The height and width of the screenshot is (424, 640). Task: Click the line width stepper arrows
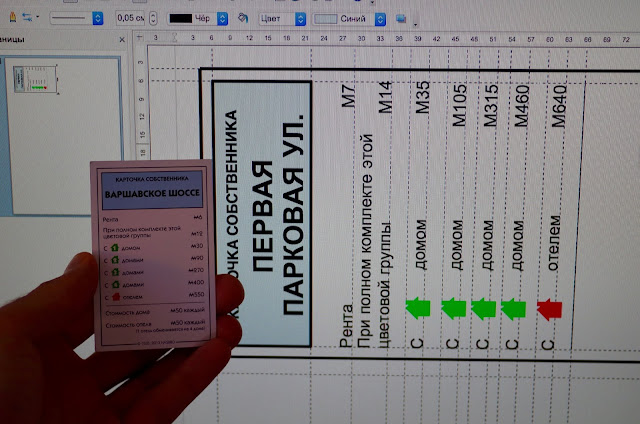pos(153,18)
